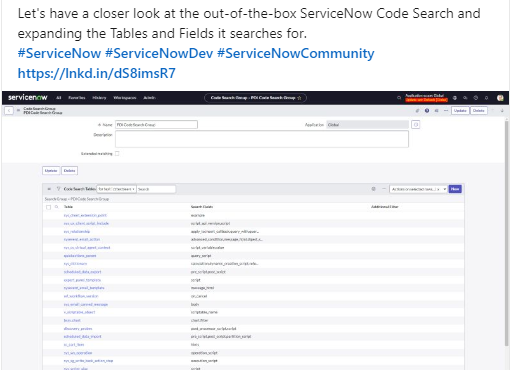This screenshot has width=518, height=370.
Task: Click the Name input field
Action: [156, 125]
